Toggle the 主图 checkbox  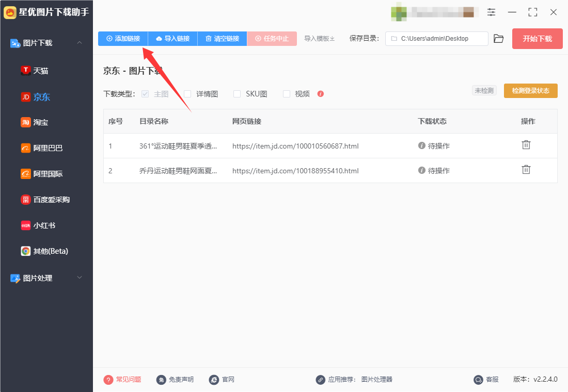point(145,94)
